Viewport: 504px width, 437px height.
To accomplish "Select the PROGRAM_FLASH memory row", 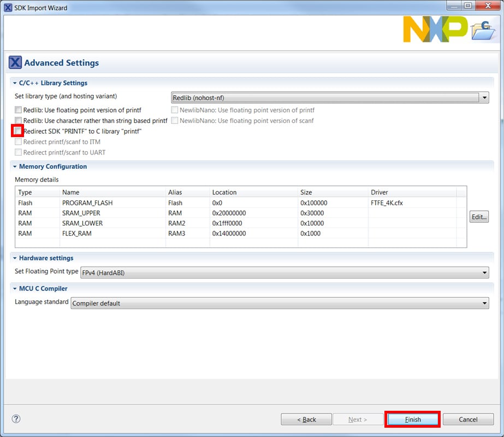I will click(x=87, y=203).
